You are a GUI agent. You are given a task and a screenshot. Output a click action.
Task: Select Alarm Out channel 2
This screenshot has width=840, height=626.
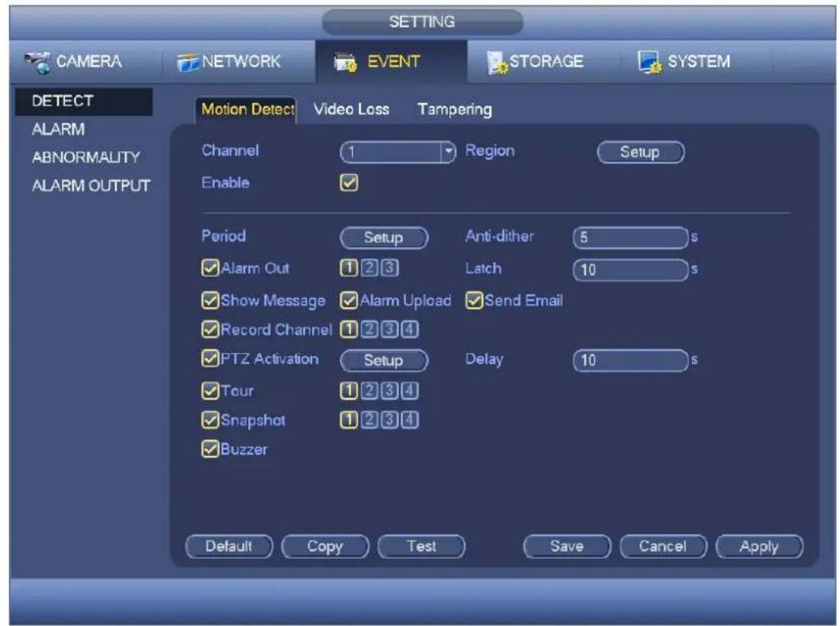click(369, 268)
